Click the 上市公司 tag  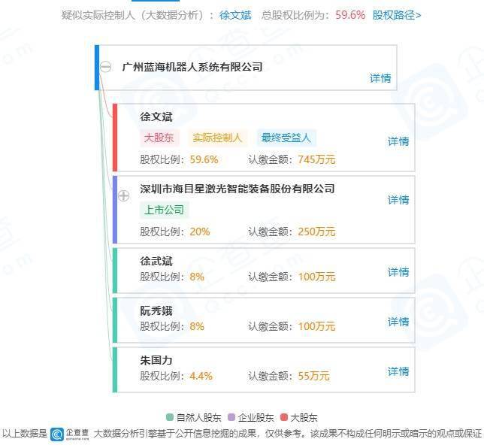163,210
